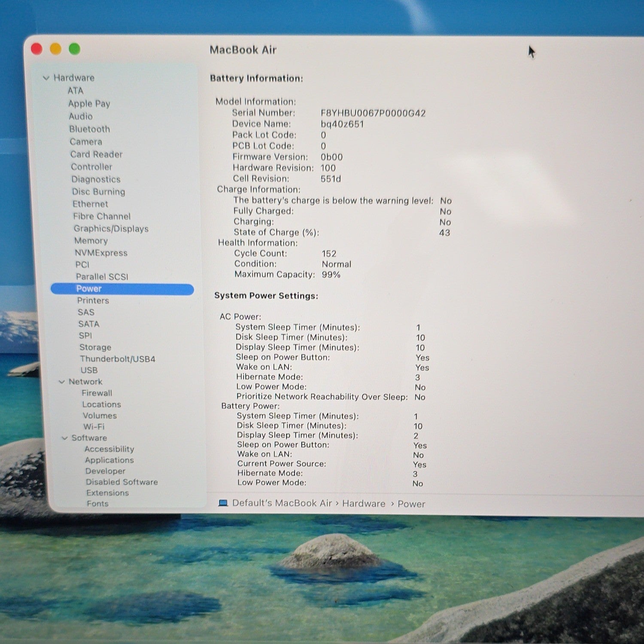Image resolution: width=644 pixels, height=644 pixels.
Task: Select Fonts under Software
Action: 98,504
